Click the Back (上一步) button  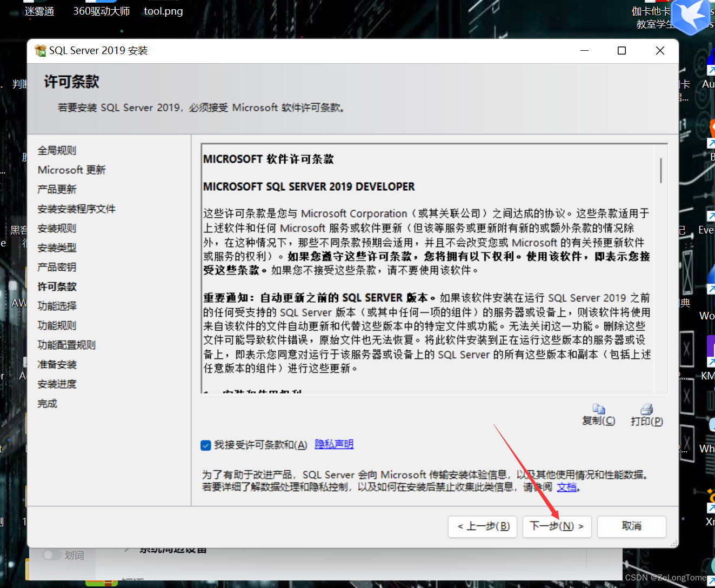(x=483, y=526)
